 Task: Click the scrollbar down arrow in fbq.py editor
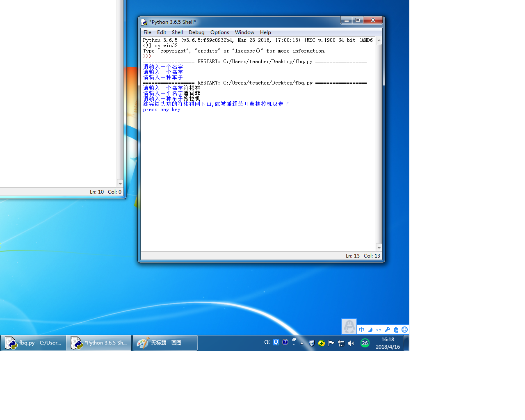point(120,184)
